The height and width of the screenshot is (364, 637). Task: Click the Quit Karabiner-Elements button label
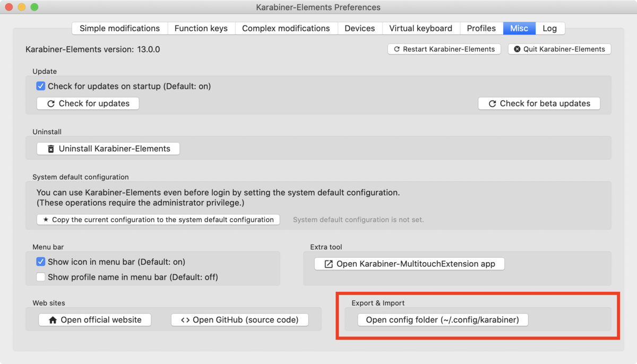click(x=564, y=49)
